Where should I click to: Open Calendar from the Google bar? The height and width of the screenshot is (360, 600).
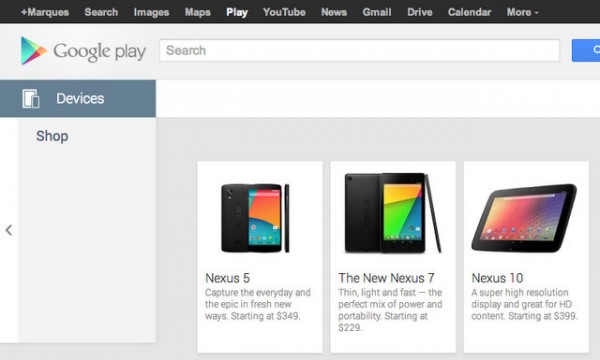[469, 12]
